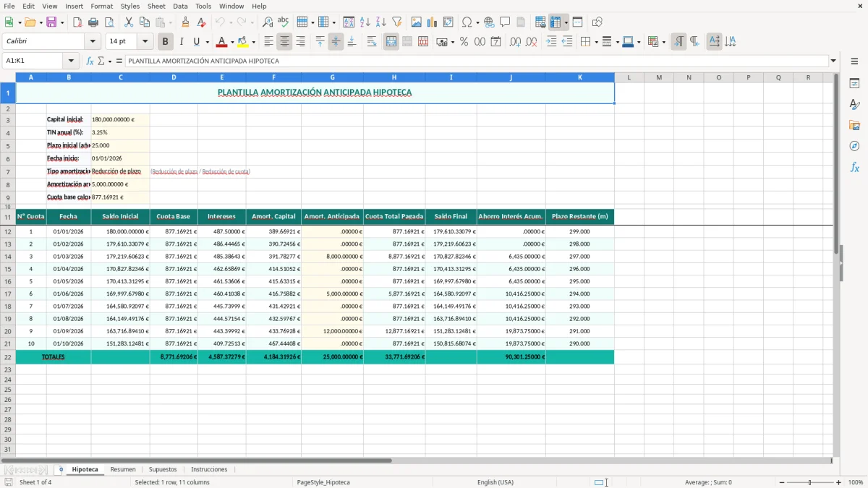Toggle Align Left
The image size is (868, 488).
tap(269, 42)
